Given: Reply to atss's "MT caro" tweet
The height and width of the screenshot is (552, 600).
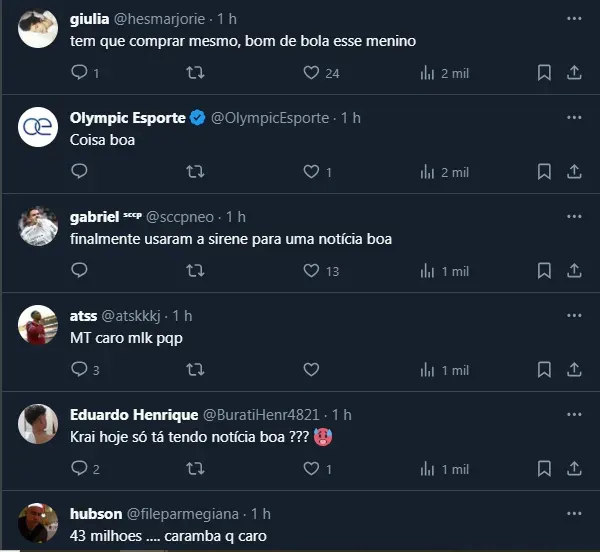Looking at the screenshot, I should pos(80,370).
